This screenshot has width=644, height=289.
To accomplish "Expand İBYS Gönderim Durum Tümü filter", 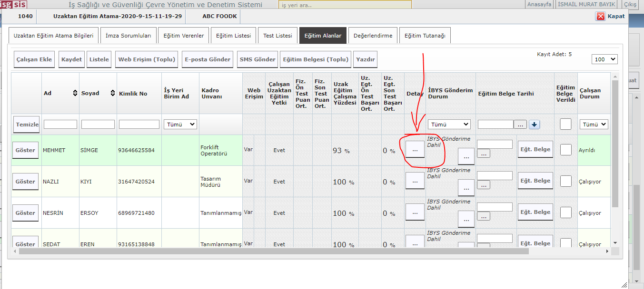I will (x=449, y=125).
